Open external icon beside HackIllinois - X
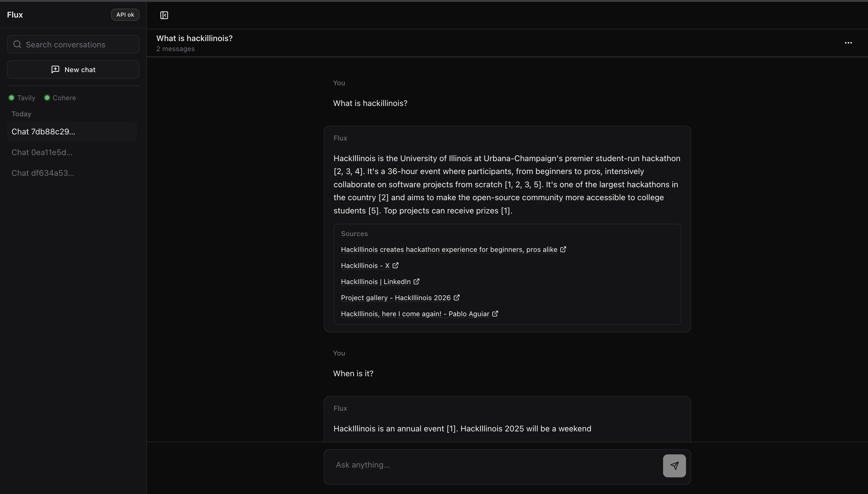The height and width of the screenshot is (494, 868). coord(395,265)
